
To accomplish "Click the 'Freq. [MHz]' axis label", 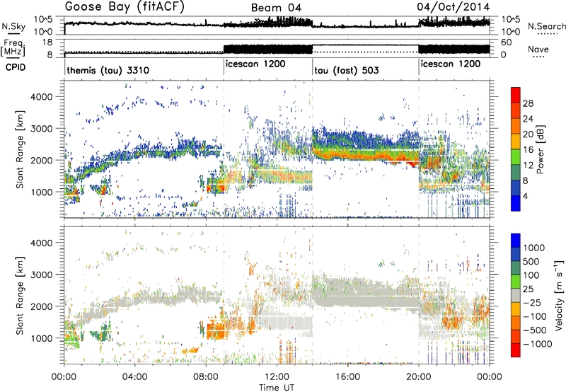I will coord(13,48).
